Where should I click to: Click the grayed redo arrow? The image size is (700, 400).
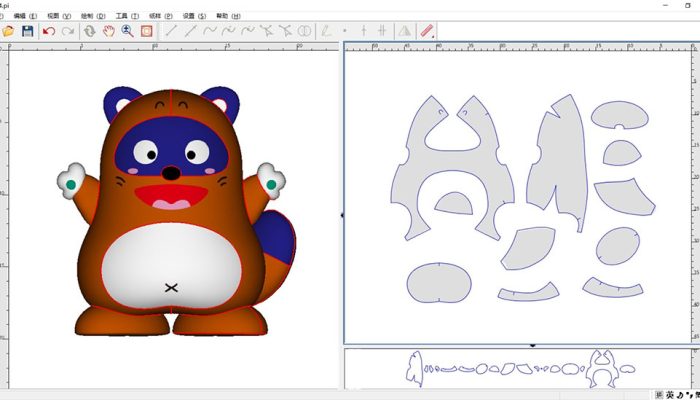pos(68,31)
